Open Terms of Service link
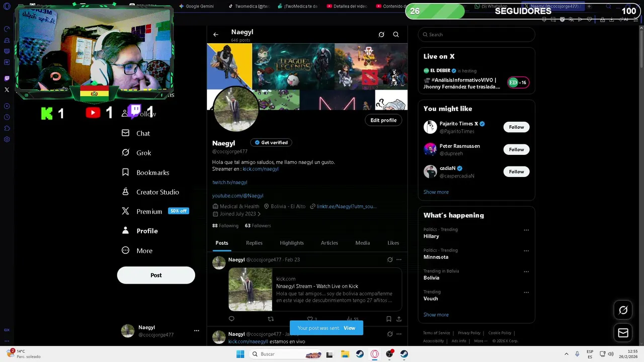 pyautogui.click(x=437, y=333)
